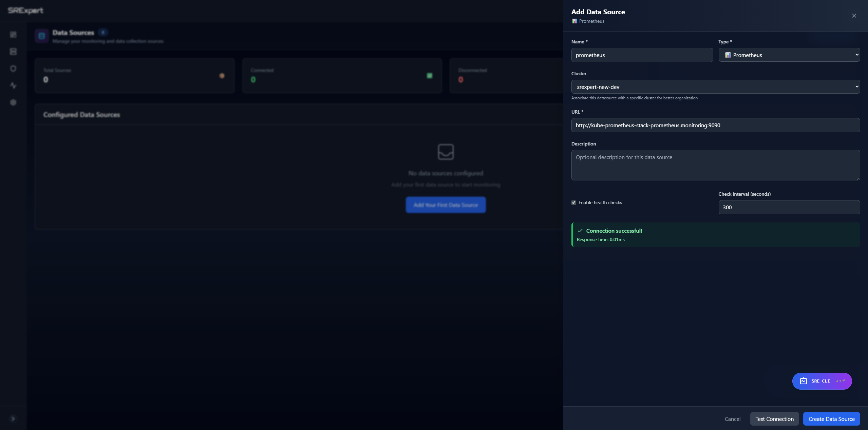Open the Type dropdown showing Prometheus

pos(789,55)
